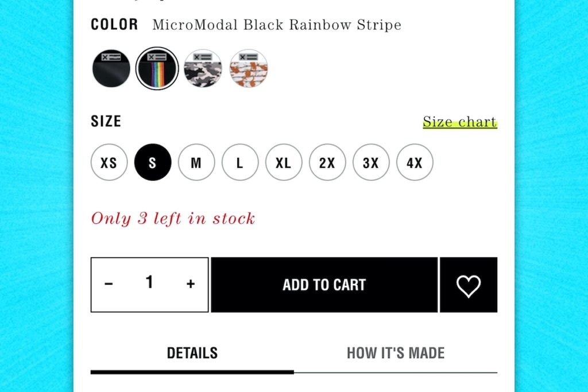Select size XS
Image resolution: width=588 pixels, height=392 pixels.
point(109,162)
